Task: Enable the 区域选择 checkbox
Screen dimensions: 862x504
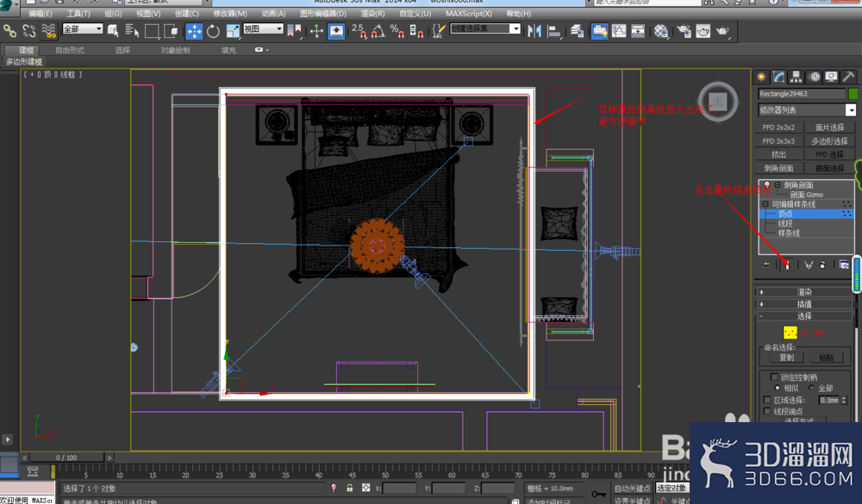Action: coord(767,400)
